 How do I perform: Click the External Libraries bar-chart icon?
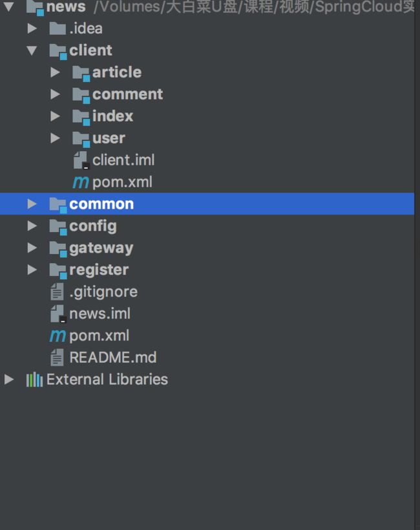point(34,379)
